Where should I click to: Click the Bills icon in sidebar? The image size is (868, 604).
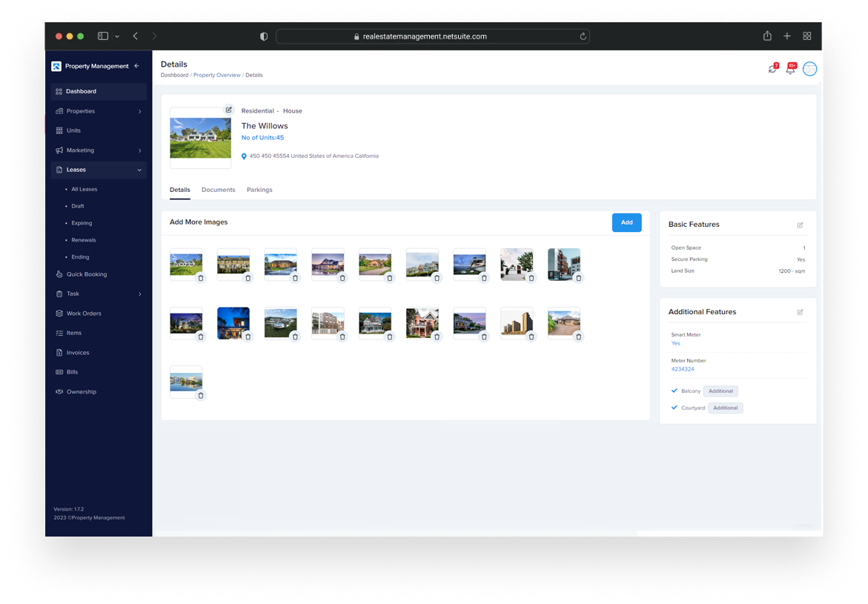[x=59, y=372]
